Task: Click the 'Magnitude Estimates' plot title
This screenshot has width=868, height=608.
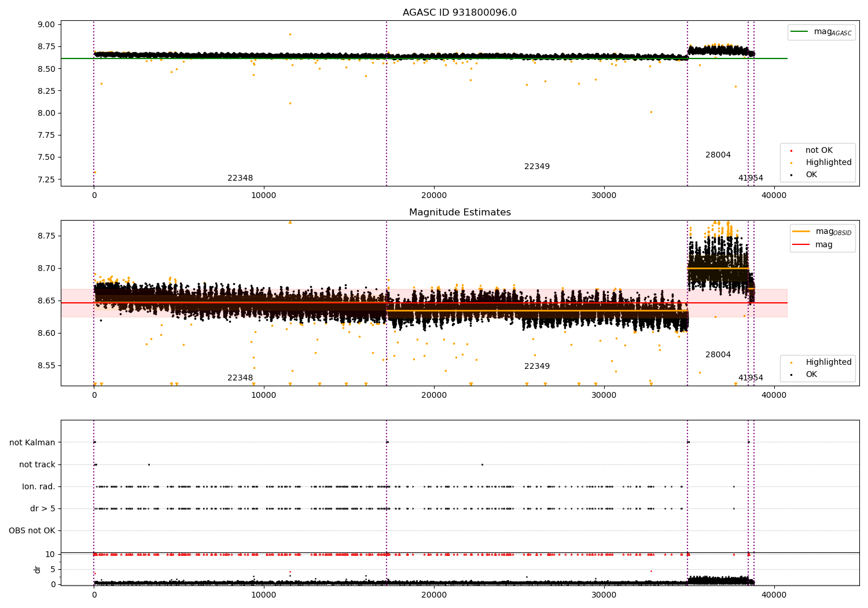Action: pyautogui.click(x=459, y=212)
